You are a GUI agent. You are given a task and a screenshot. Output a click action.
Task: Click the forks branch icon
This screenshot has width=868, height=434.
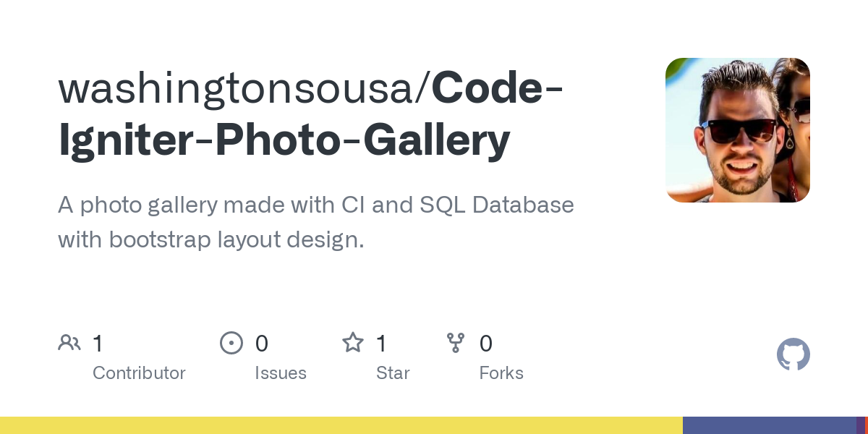(456, 343)
